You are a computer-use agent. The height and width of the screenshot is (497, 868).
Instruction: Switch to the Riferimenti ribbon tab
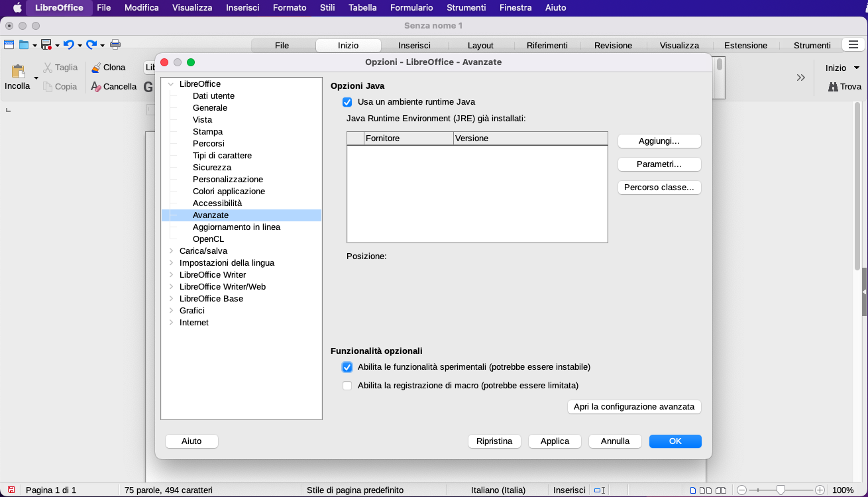point(547,46)
